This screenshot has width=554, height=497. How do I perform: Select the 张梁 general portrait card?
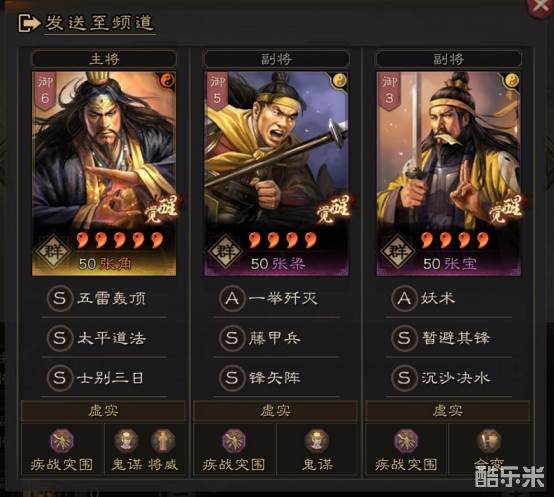point(276,173)
